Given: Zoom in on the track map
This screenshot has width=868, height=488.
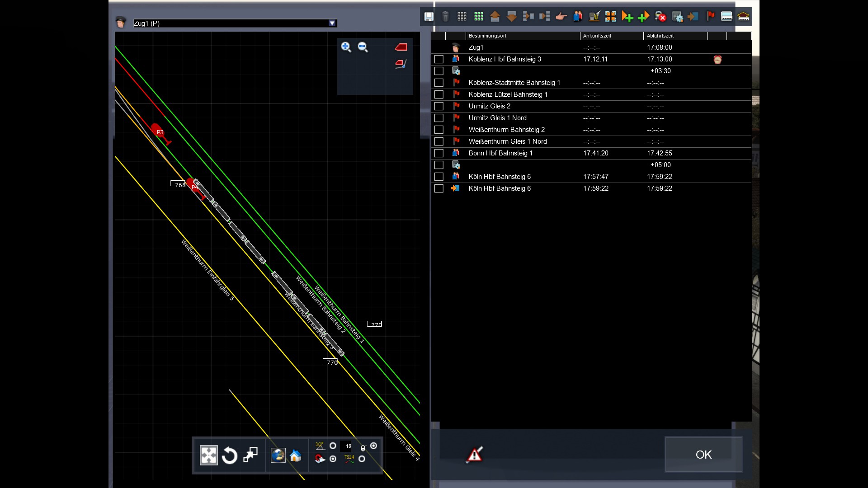Looking at the screenshot, I should click(346, 47).
